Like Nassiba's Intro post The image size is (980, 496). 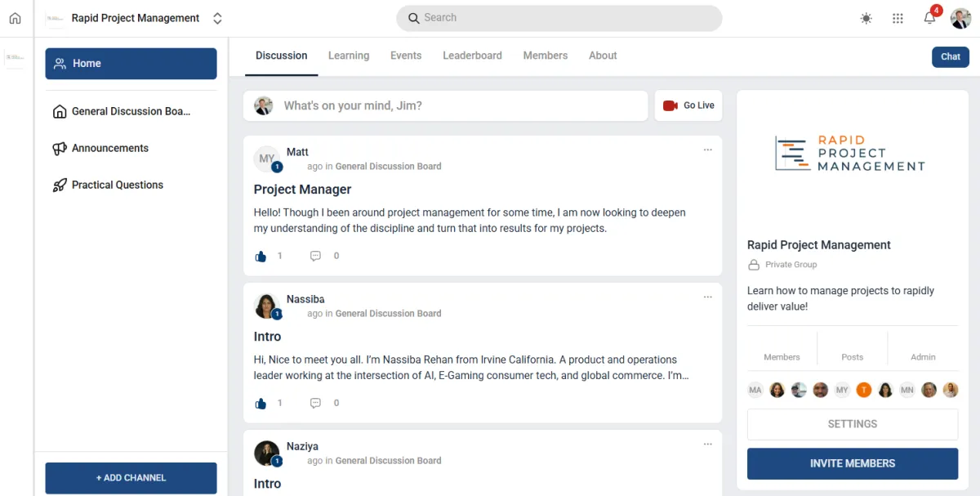pyautogui.click(x=261, y=403)
